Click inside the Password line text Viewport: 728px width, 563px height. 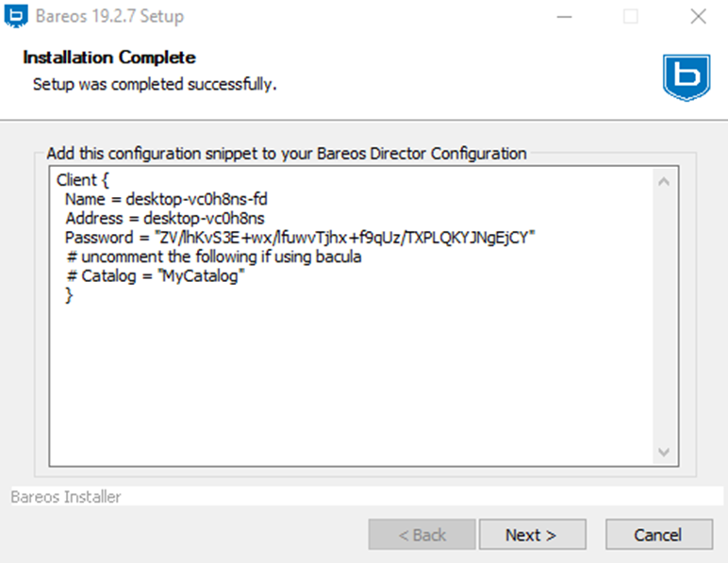pyautogui.click(x=300, y=237)
